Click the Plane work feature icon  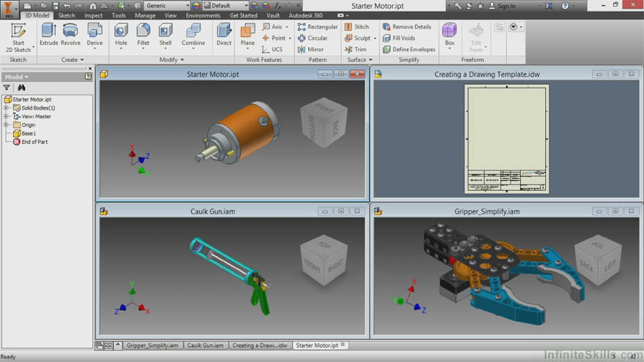click(247, 31)
